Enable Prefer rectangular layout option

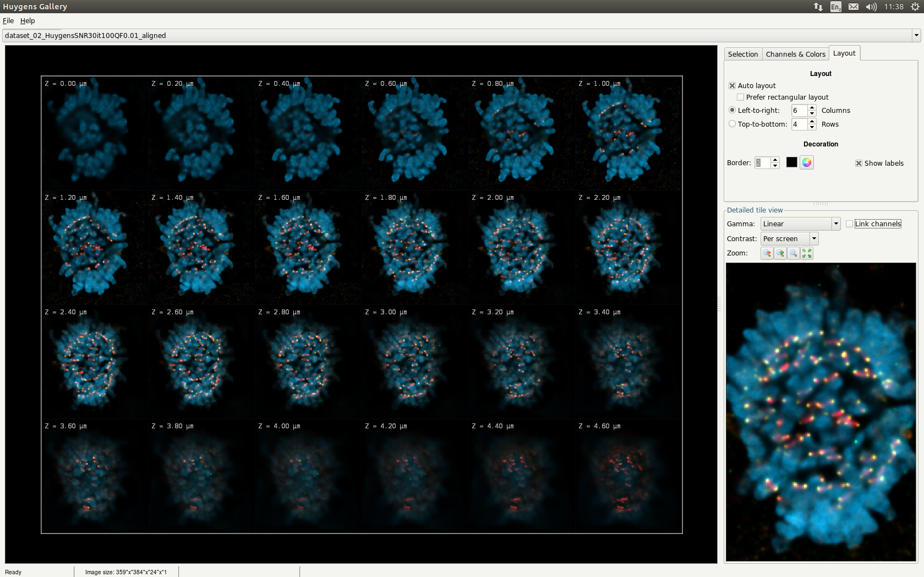[740, 97]
